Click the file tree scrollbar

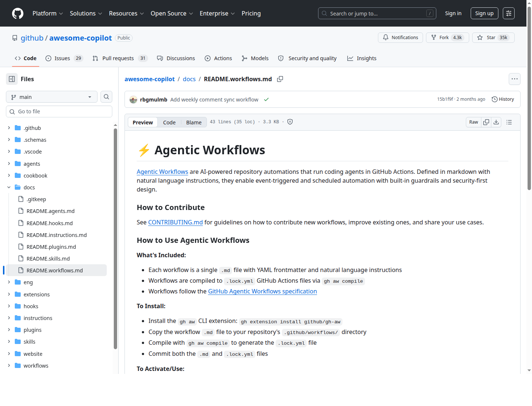[x=115, y=238]
